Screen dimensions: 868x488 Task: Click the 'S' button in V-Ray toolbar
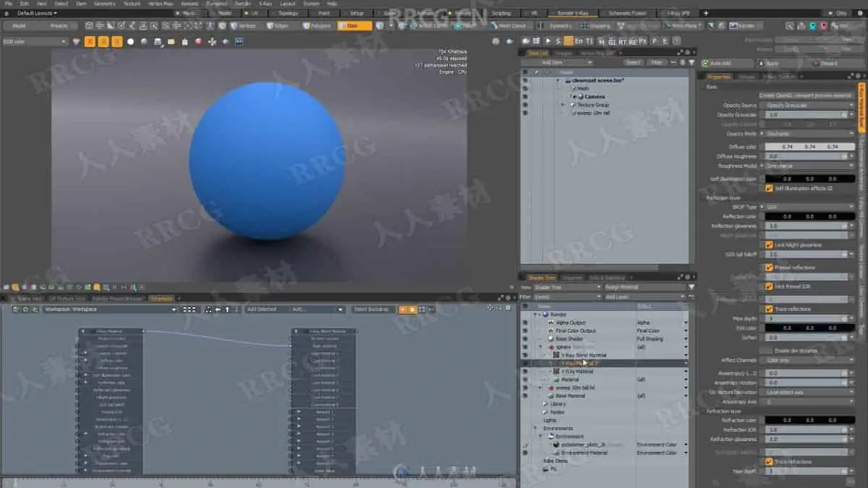pos(558,41)
